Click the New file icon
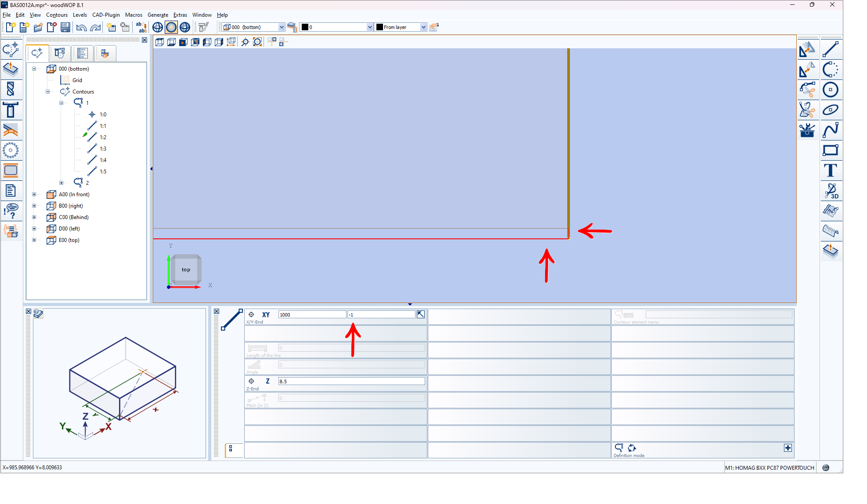Screen dimensions: 867x504 coord(10,27)
